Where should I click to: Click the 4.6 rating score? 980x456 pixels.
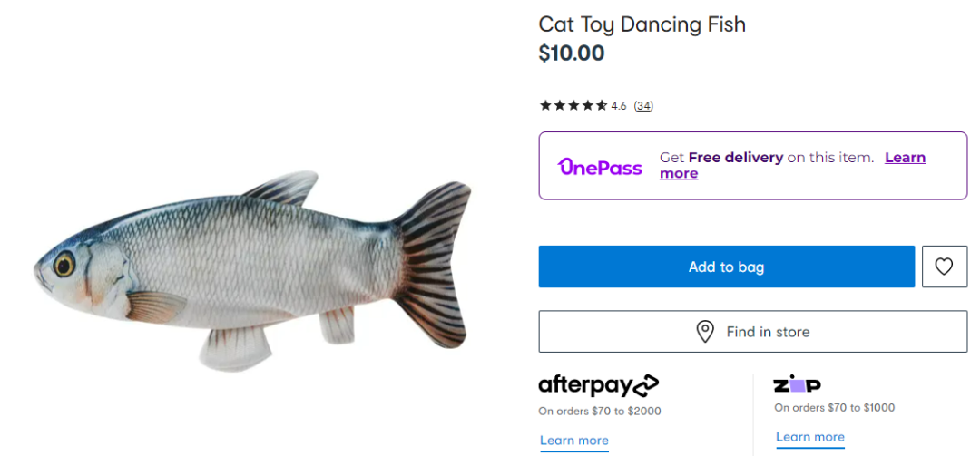pos(619,106)
